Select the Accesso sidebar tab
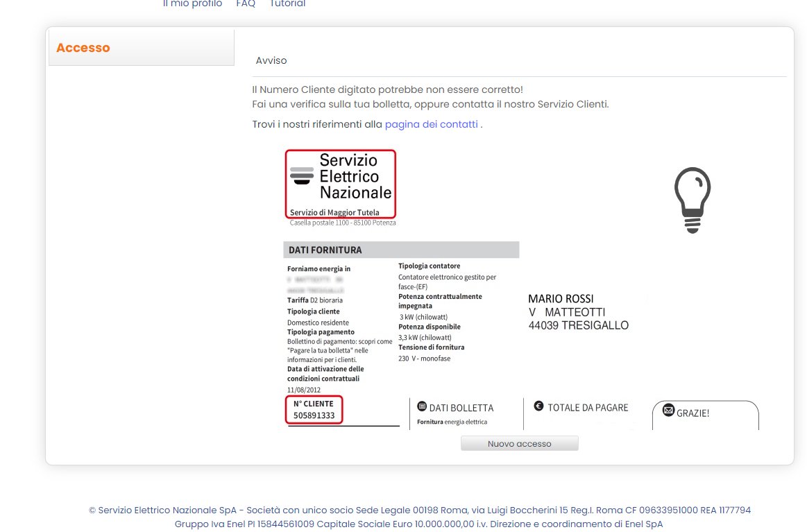Image resolution: width=807 pixels, height=532 pixels. click(x=142, y=48)
